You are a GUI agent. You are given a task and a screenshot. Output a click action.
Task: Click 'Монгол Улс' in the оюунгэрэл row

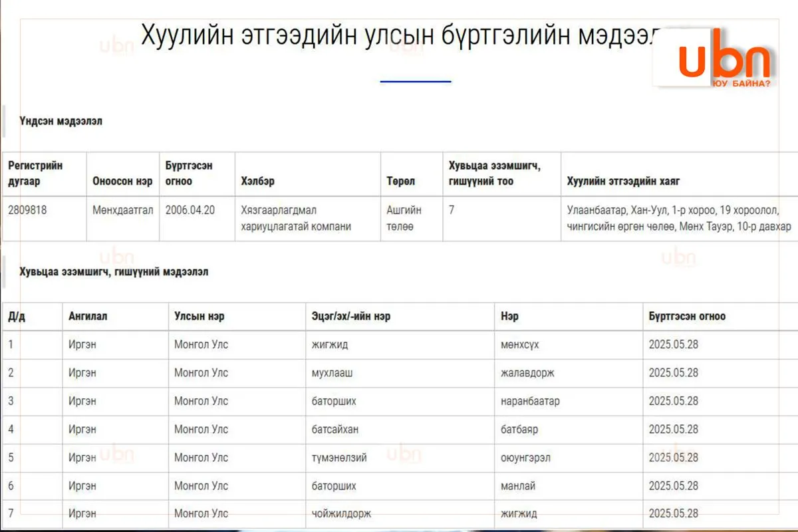click(x=201, y=458)
